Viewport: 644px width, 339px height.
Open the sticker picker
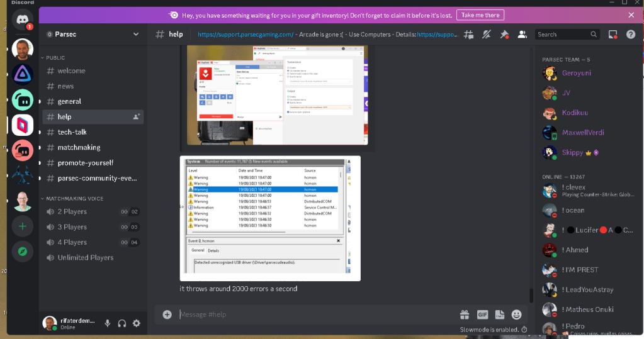point(499,314)
